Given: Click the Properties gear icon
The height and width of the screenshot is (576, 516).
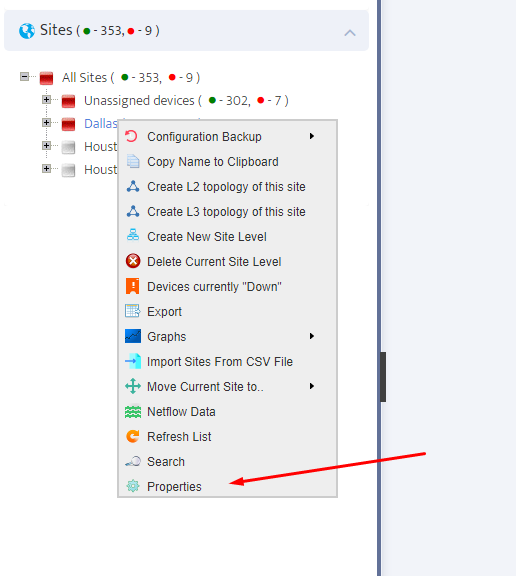Looking at the screenshot, I should tap(133, 486).
